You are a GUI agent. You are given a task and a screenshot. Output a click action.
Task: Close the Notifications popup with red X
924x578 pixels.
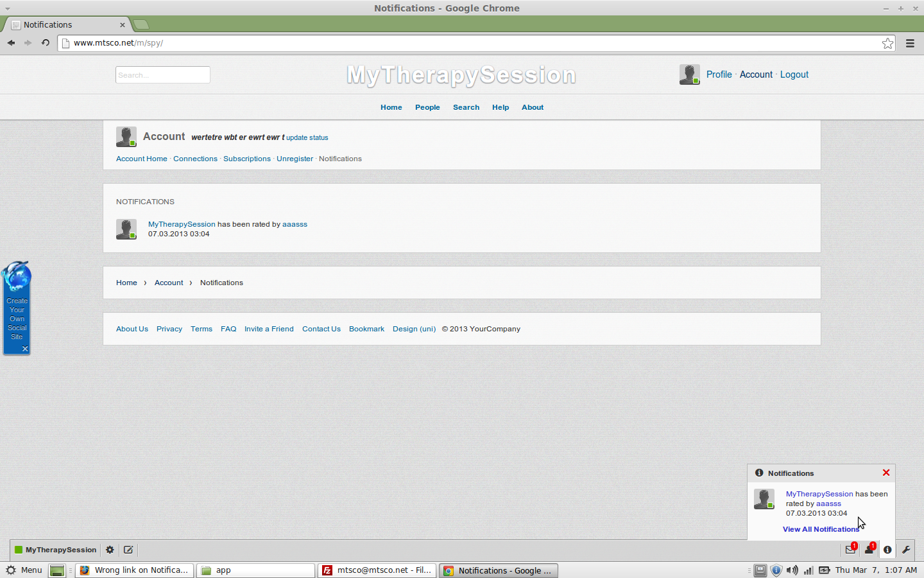tap(886, 473)
